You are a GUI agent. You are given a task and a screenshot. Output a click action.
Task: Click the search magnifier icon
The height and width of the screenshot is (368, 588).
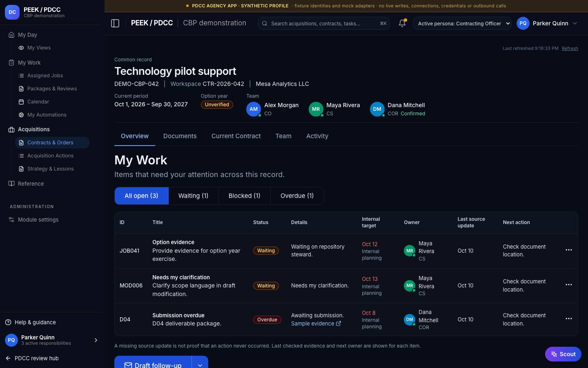265,23
